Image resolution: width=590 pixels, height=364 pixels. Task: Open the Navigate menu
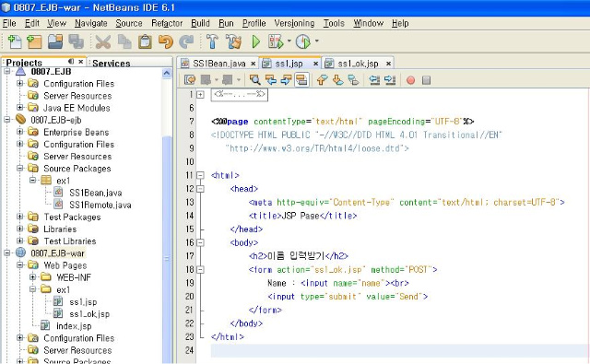[x=90, y=23]
